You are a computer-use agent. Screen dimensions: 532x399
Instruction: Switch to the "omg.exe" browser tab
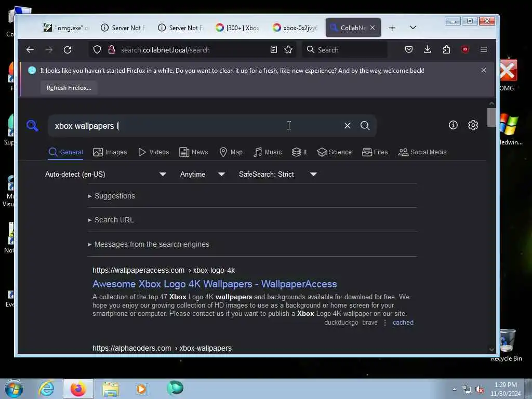click(66, 28)
